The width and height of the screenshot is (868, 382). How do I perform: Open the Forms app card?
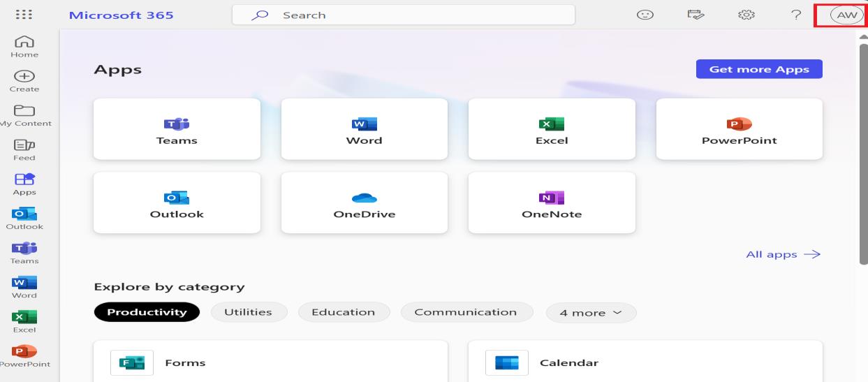pos(271,362)
